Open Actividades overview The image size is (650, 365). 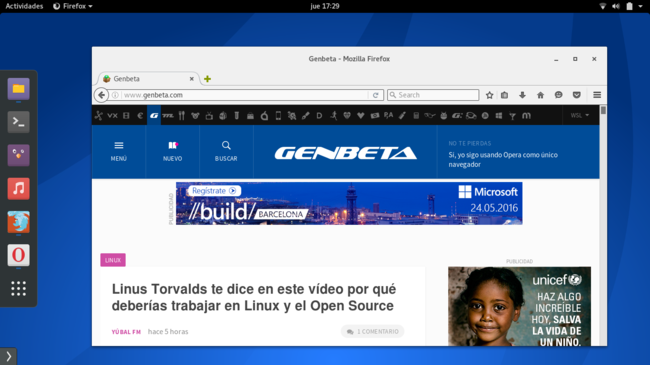pos(24,6)
